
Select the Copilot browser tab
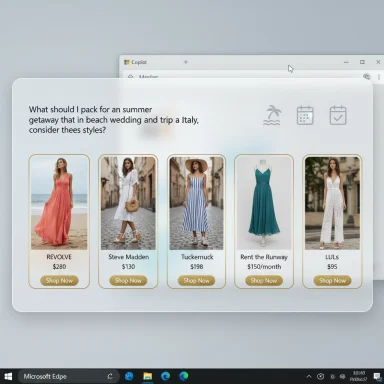click(x=135, y=62)
